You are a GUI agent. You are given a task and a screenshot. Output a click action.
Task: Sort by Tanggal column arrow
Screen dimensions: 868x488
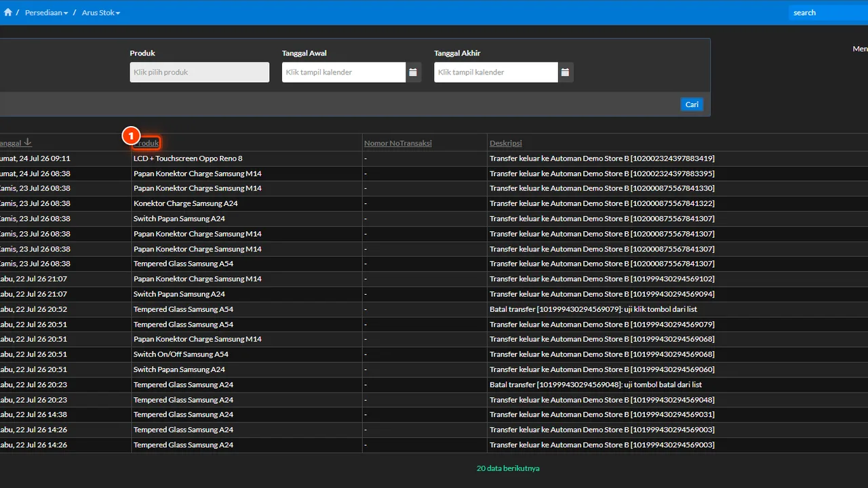tap(28, 143)
